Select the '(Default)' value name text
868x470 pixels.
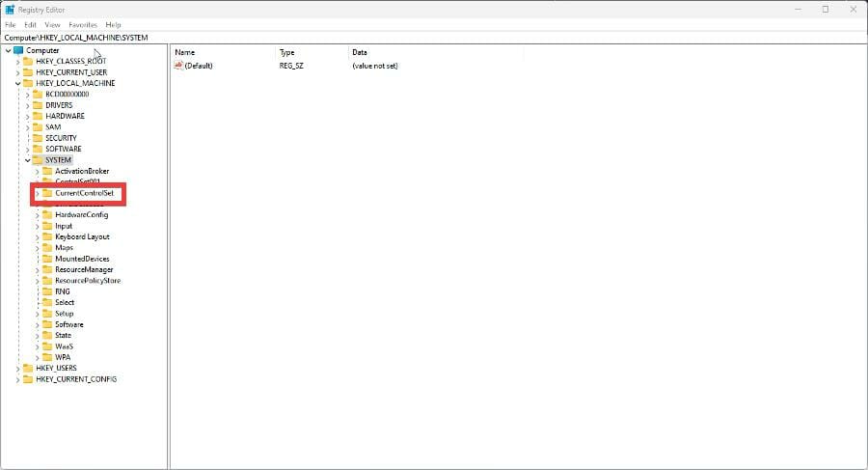coord(199,66)
